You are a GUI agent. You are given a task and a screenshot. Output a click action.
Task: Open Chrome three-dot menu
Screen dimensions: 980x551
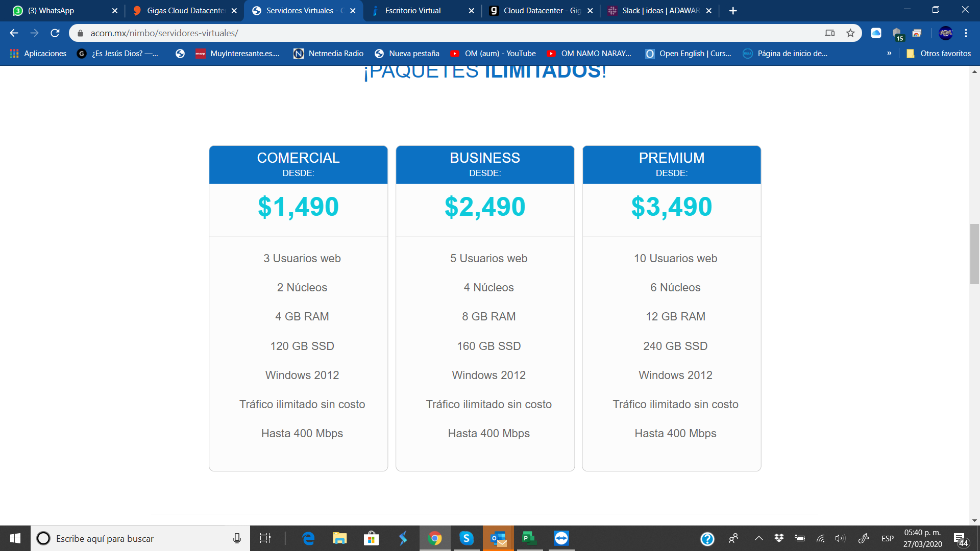966,33
